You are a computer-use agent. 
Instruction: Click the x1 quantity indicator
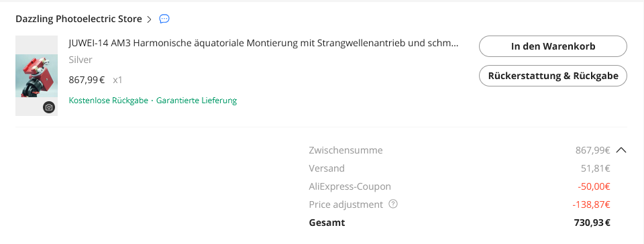point(117,80)
